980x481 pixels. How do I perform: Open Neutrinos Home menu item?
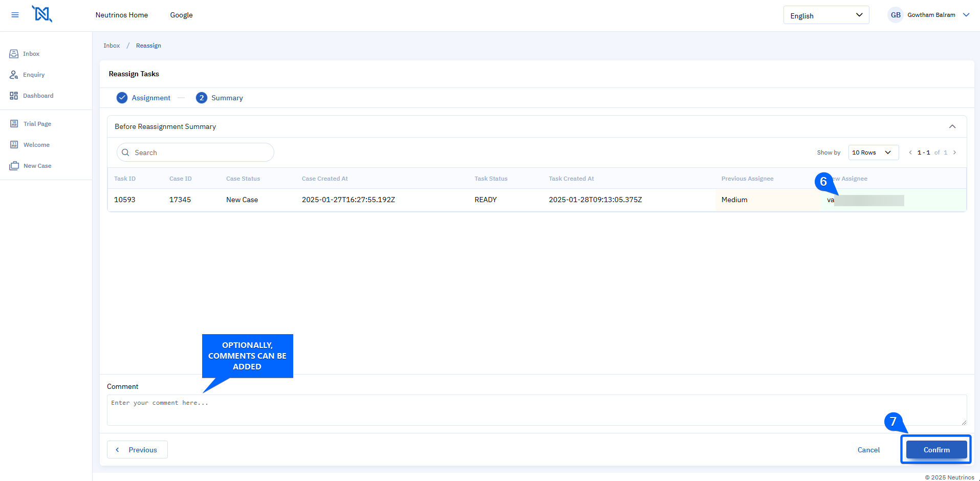[122, 15]
